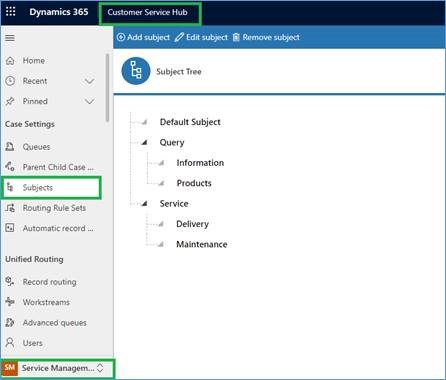Click the Add subject button label

[148, 37]
